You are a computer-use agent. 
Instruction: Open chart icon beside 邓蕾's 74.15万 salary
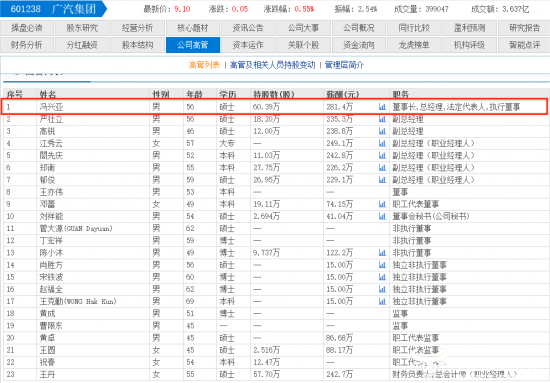(x=382, y=204)
